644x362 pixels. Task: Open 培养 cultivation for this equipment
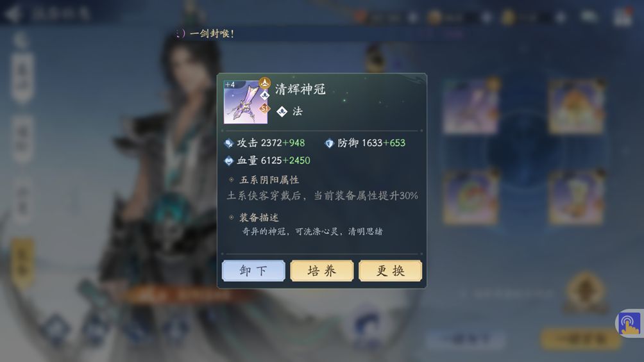point(322,270)
